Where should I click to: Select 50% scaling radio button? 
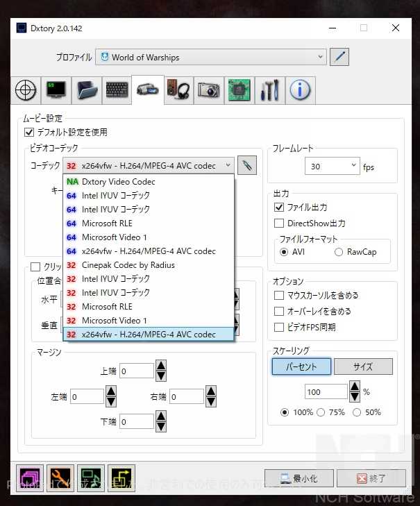pyautogui.click(x=357, y=412)
